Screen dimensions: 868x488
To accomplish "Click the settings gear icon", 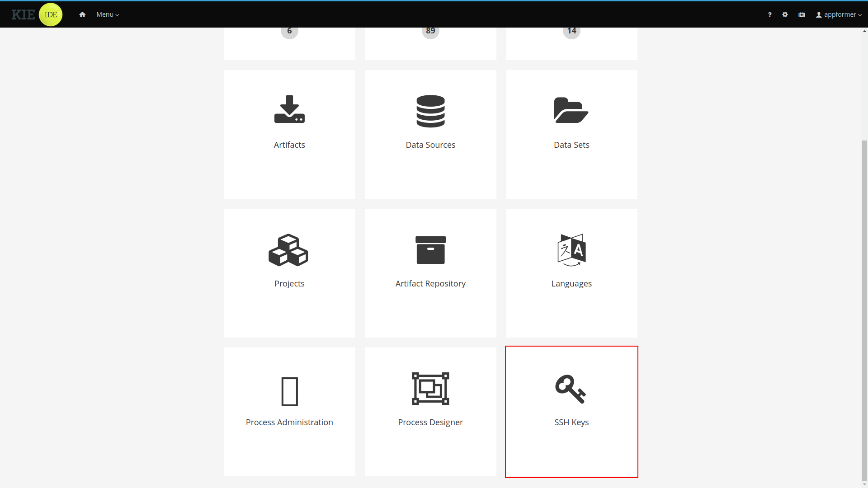I will (x=784, y=14).
